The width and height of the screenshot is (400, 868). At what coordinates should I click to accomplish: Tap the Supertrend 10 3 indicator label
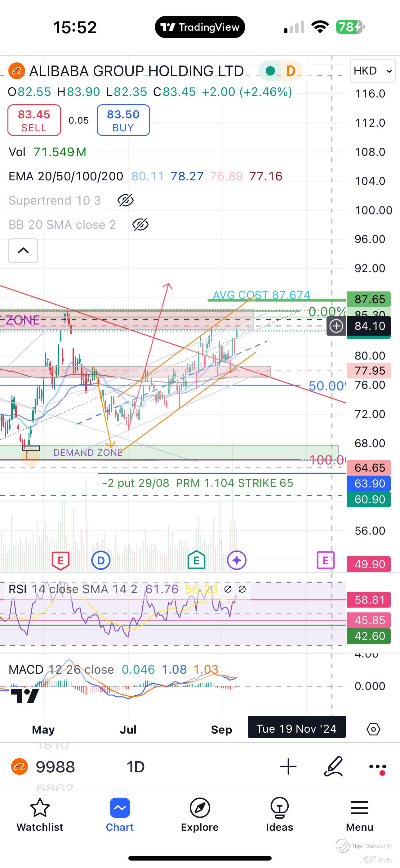55,201
